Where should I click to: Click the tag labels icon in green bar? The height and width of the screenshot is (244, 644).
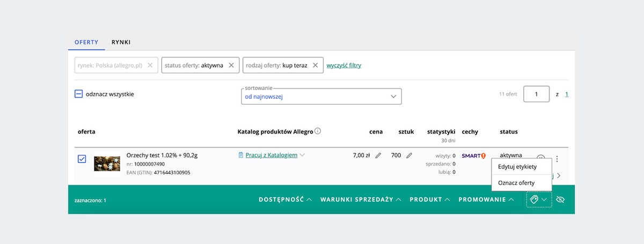click(x=534, y=199)
